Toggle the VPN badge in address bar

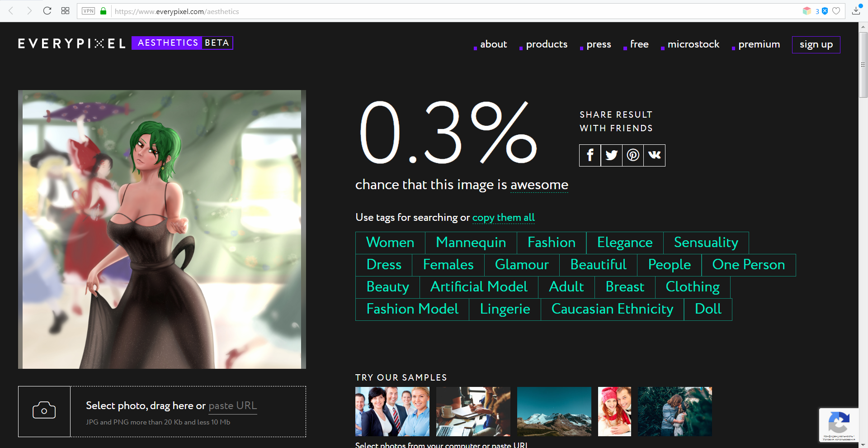88,11
